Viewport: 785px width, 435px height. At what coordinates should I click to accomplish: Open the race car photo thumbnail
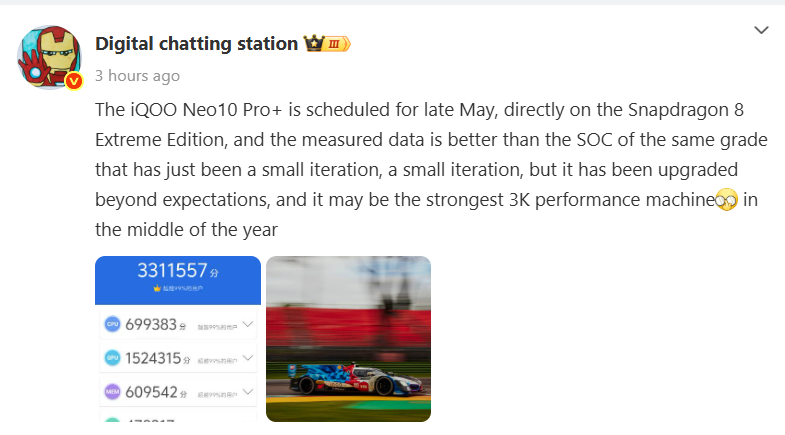tap(348, 338)
